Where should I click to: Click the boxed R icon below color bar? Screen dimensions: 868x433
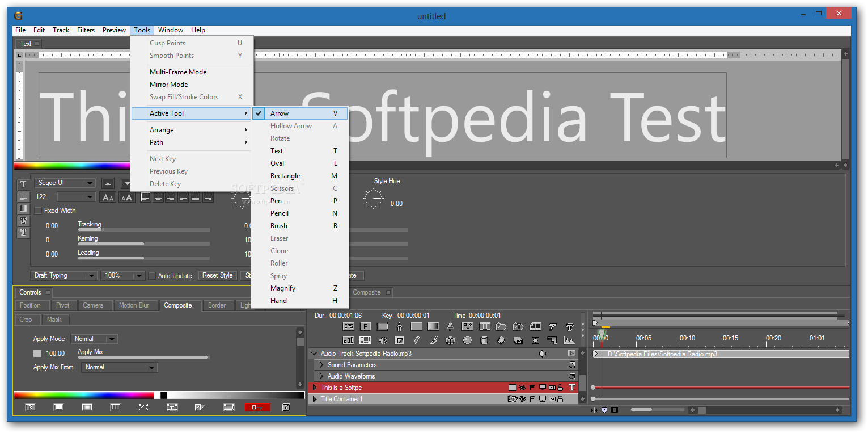pos(30,407)
